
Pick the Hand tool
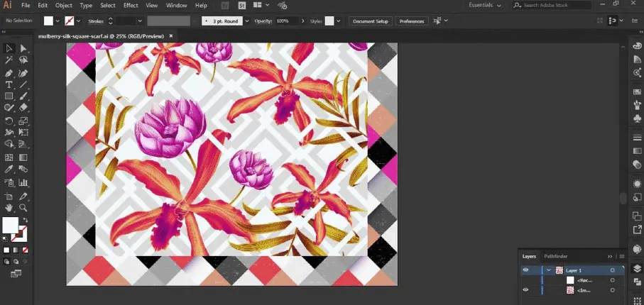(x=9, y=208)
